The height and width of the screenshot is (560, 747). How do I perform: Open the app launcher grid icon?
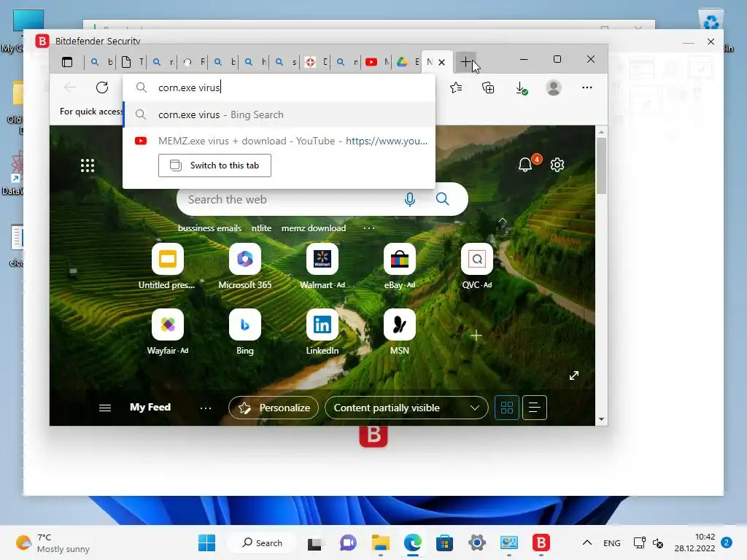click(x=88, y=166)
